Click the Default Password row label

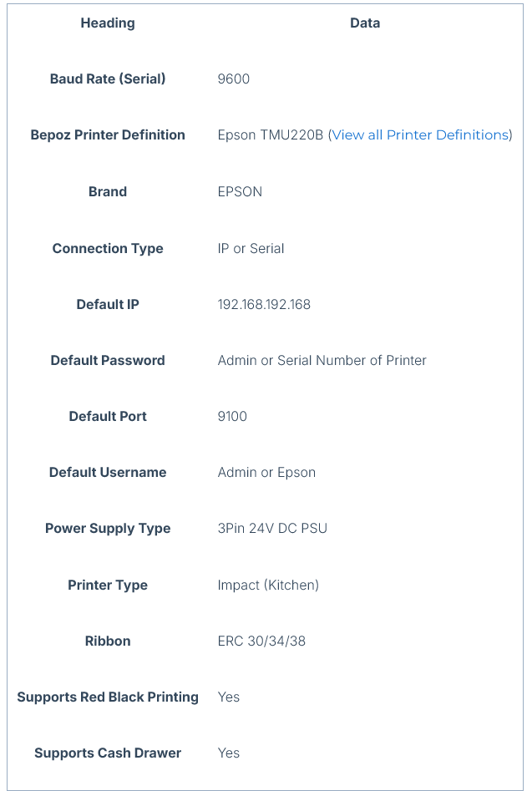pyautogui.click(x=108, y=360)
